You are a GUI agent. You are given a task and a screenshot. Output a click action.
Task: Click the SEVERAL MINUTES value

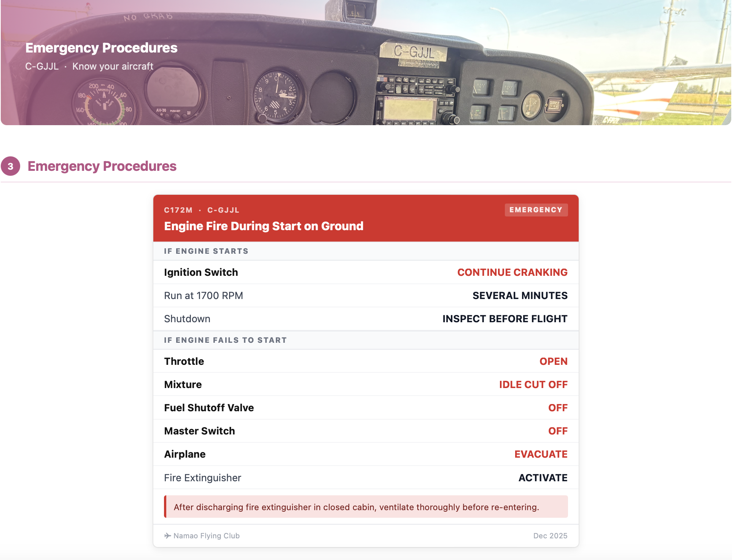(x=520, y=296)
